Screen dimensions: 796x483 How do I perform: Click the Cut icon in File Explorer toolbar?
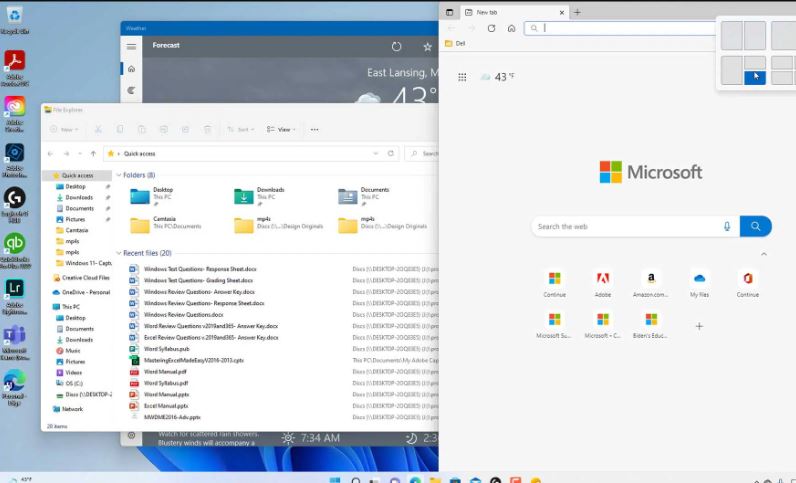click(x=98, y=130)
